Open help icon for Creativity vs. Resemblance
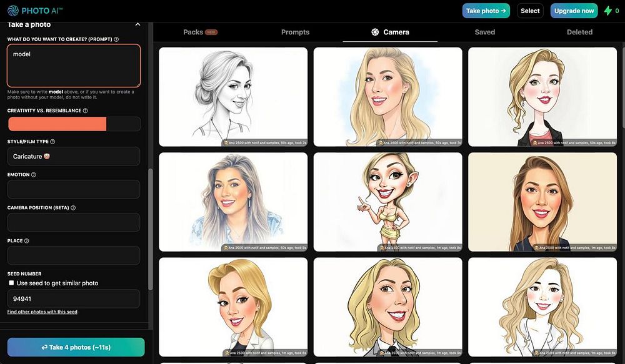This screenshot has width=625, height=364. pos(85,111)
